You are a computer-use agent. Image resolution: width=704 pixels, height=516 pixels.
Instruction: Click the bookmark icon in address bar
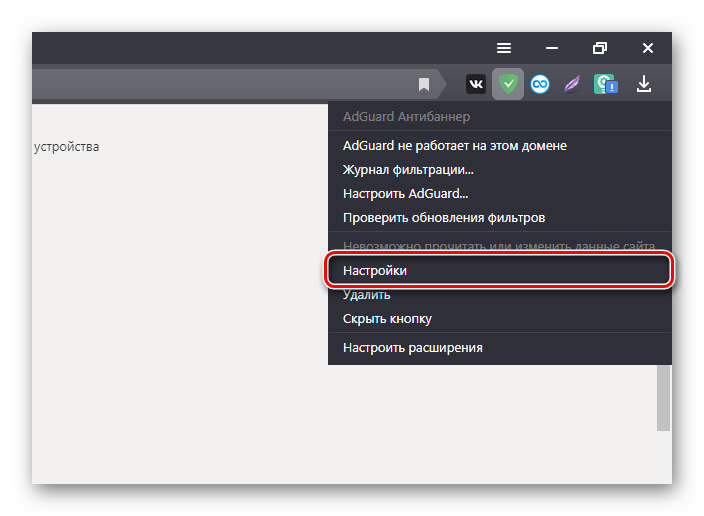click(424, 84)
